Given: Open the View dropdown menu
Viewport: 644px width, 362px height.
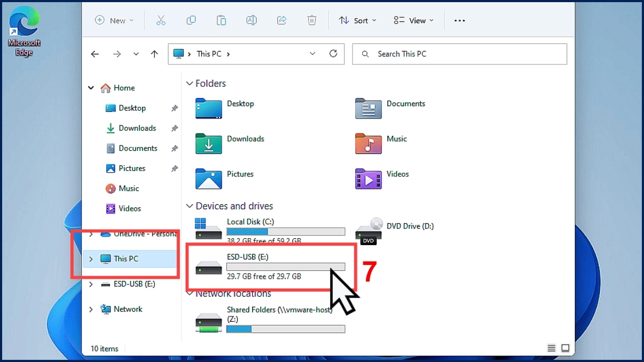Looking at the screenshot, I should [414, 20].
